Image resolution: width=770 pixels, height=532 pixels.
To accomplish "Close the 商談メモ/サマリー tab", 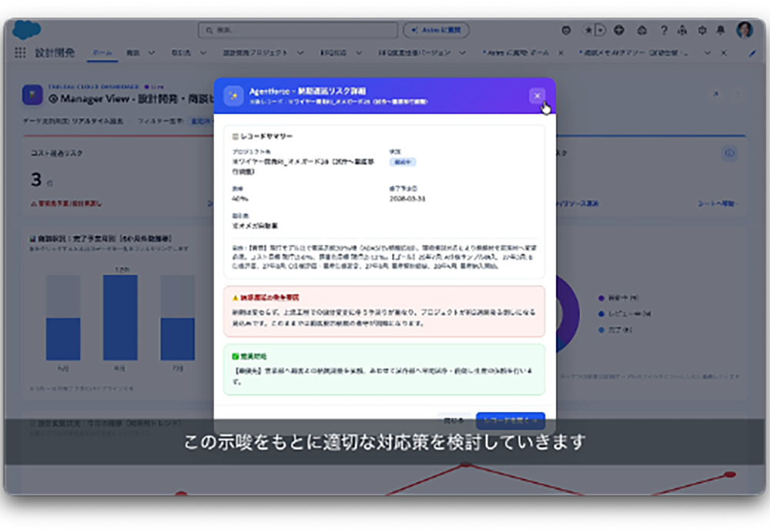I will click(x=723, y=52).
